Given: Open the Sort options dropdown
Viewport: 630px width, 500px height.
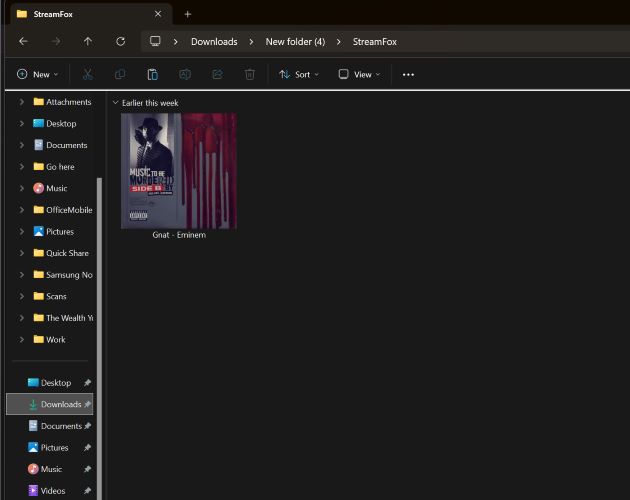Looking at the screenshot, I should coord(299,74).
